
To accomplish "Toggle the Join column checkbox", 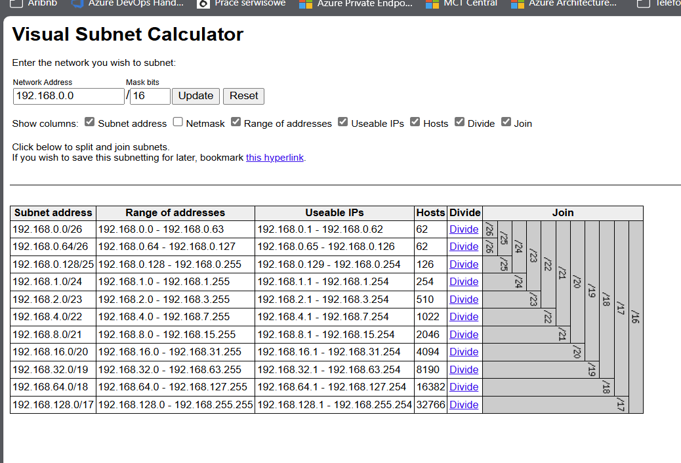I will click(506, 123).
